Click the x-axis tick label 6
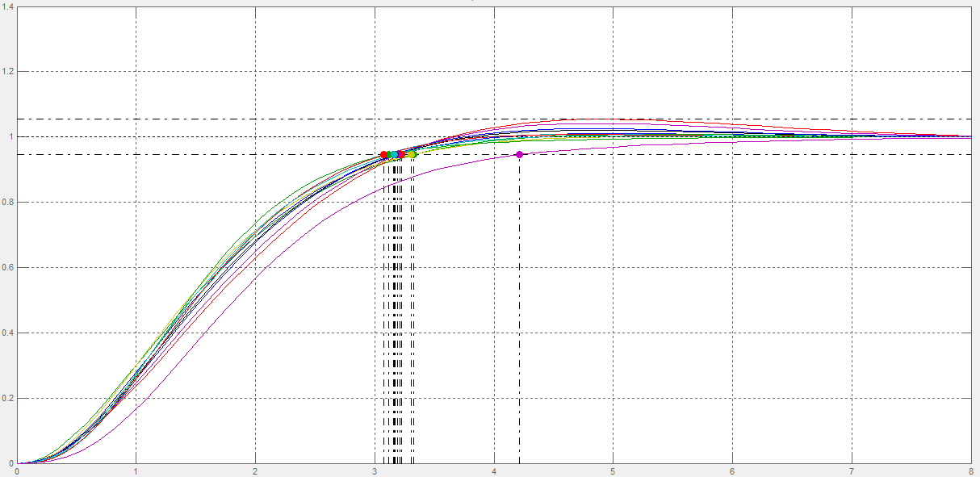 [x=732, y=471]
